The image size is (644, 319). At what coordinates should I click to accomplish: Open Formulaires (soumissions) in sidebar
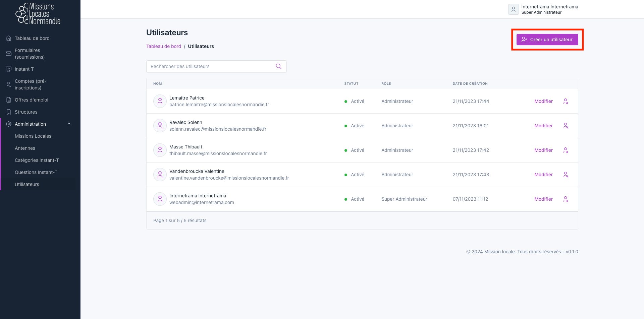pos(30,54)
